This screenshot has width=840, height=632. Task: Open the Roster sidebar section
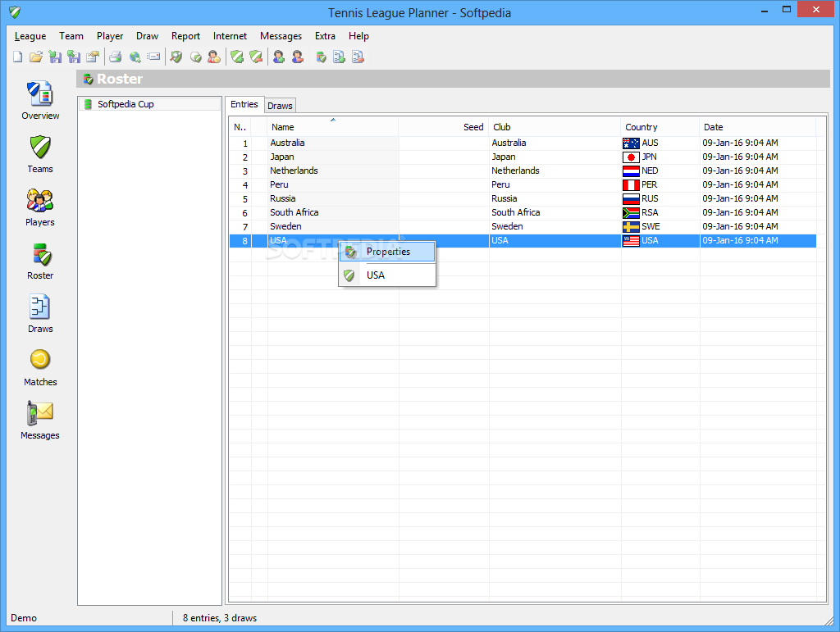40,261
